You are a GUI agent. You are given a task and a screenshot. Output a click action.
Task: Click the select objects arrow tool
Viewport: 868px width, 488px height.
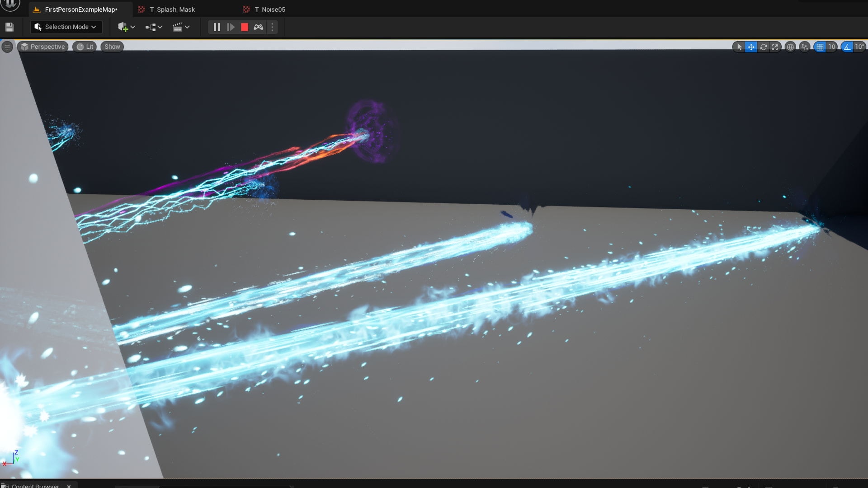coord(740,47)
